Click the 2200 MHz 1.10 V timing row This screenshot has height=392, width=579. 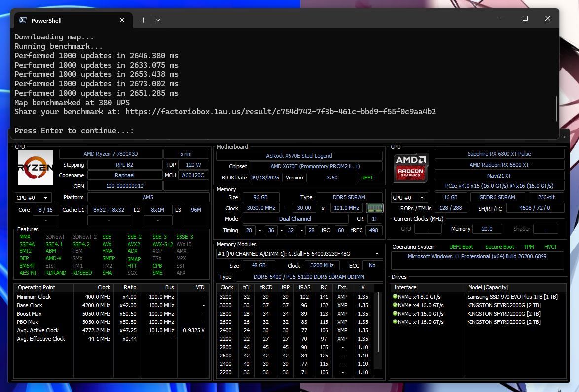pyautogui.click(x=295, y=372)
